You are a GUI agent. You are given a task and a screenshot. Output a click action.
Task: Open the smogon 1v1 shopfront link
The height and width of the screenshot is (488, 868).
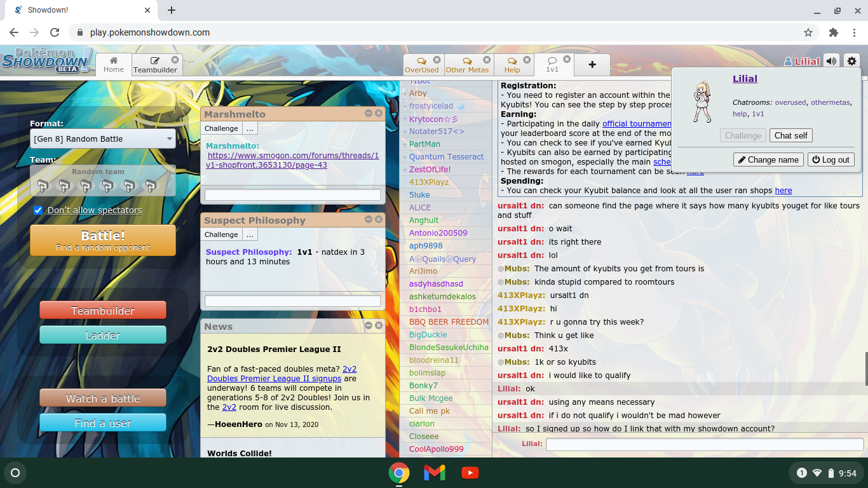292,160
